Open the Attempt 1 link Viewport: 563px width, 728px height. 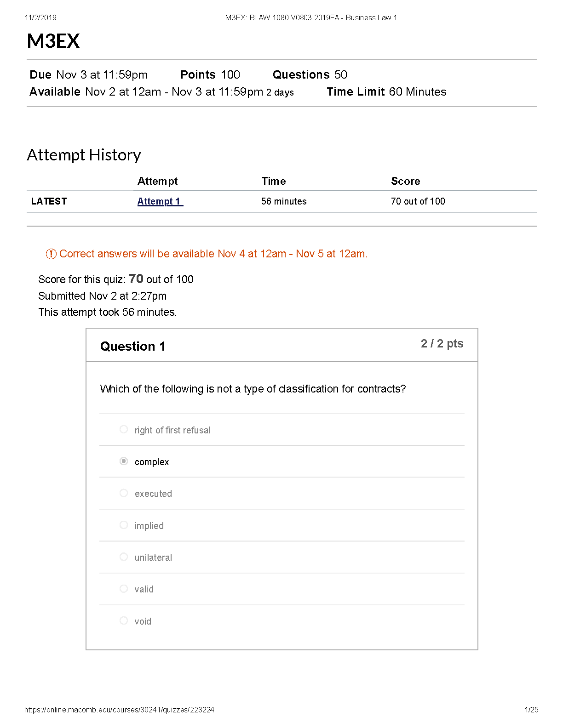[x=160, y=201]
